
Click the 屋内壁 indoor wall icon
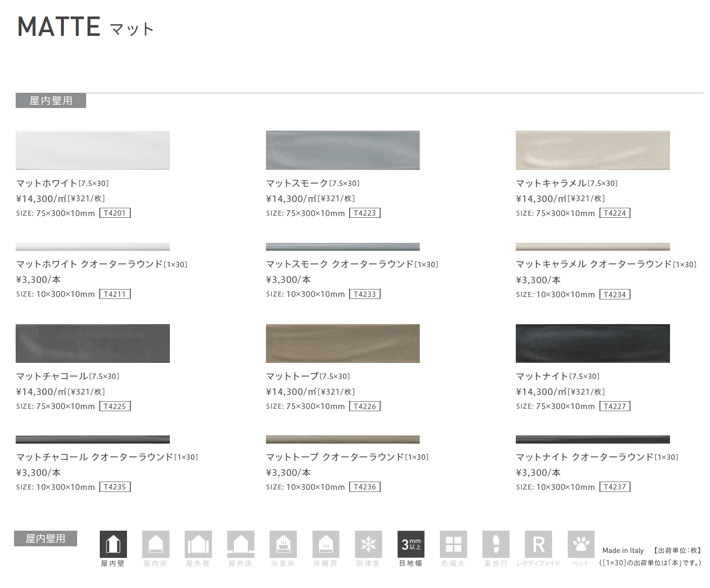tap(113, 544)
